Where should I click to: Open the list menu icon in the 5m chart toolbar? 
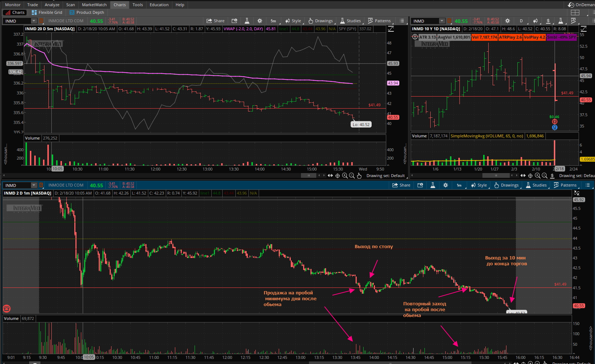click(x=402, y=21)
